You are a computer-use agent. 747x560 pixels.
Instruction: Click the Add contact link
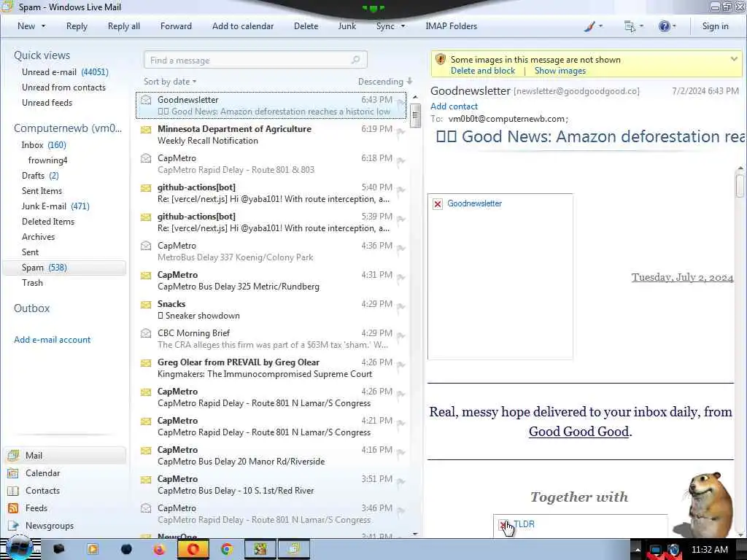click(454, 106)
